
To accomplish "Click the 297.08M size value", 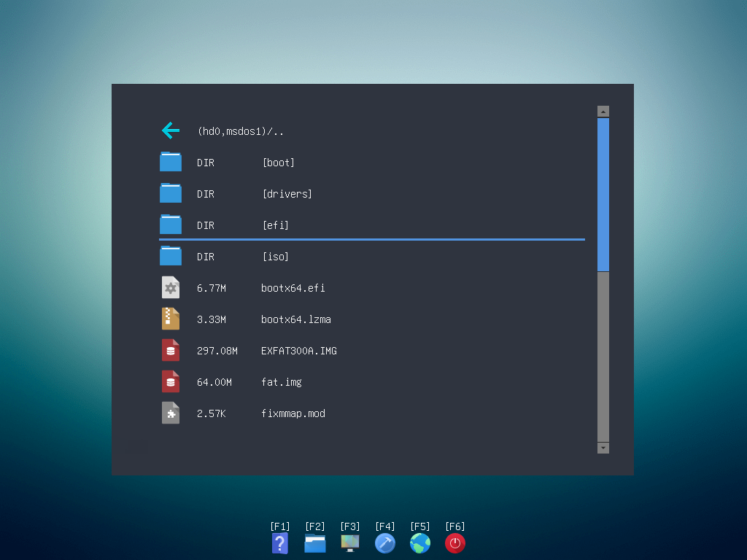I will tap(217, 351).
